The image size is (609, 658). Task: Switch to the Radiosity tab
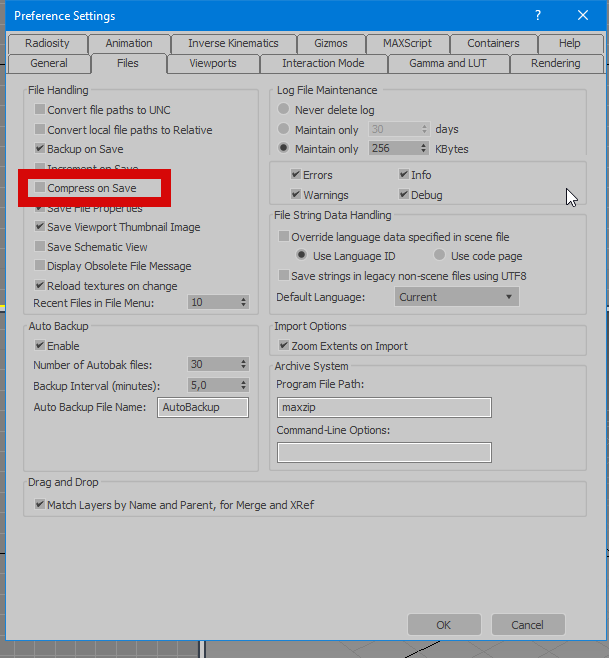pos(47,43)
